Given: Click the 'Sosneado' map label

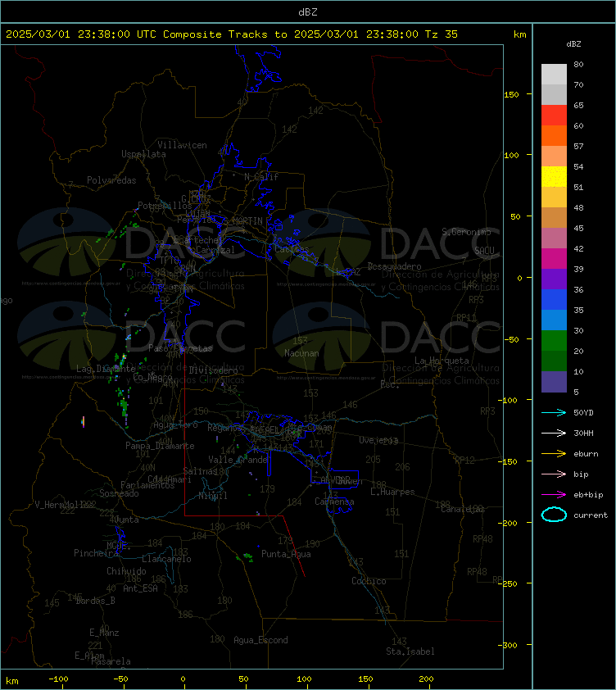Looking at the screenshot, I should 119,493.
